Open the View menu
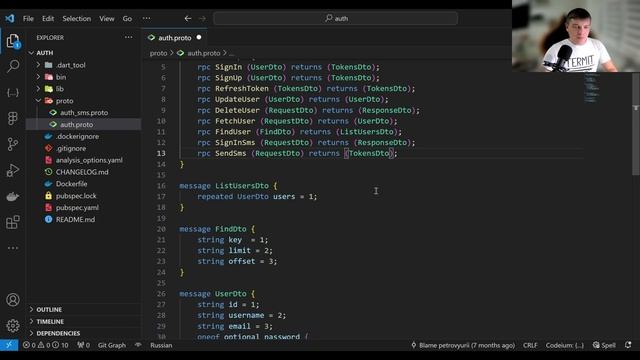The height and width of the screenshot is (360, 640). [107, 18]
